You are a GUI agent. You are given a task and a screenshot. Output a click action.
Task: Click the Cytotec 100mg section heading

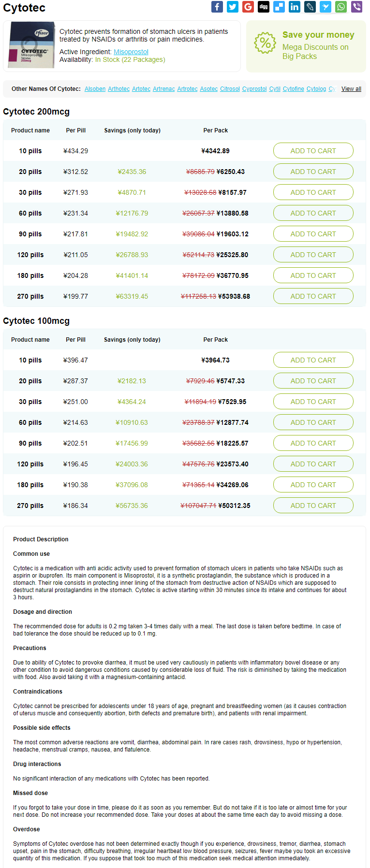click(36, 321)
